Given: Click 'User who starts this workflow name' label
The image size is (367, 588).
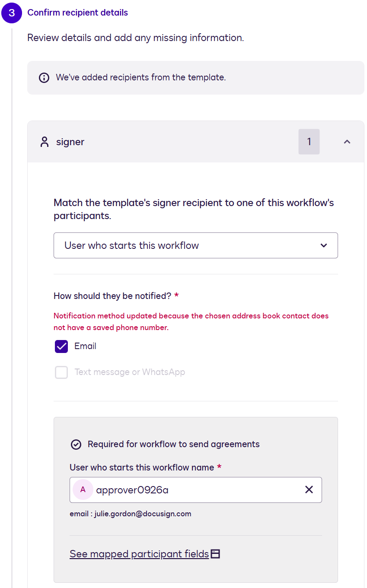Looking at the screenshot, I should 142,467.
